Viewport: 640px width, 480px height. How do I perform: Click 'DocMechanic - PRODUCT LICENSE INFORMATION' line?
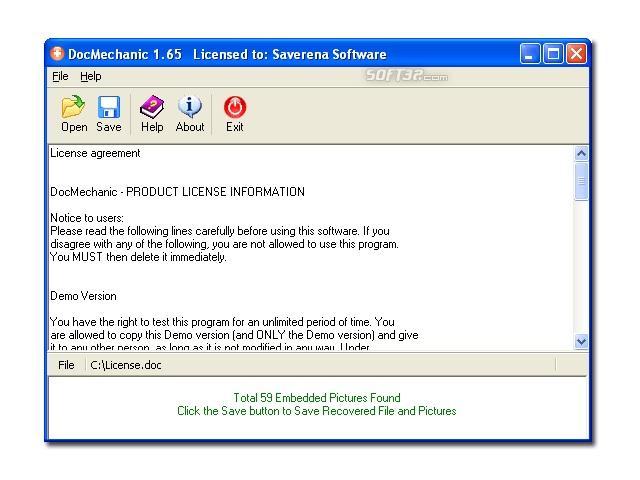click(178, 192)
